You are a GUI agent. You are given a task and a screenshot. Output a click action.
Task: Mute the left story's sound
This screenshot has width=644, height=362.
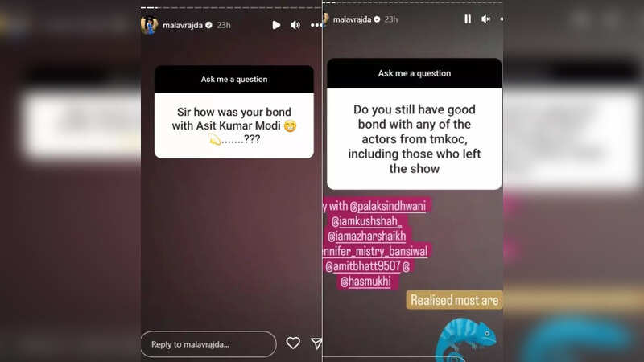(295, 25)
